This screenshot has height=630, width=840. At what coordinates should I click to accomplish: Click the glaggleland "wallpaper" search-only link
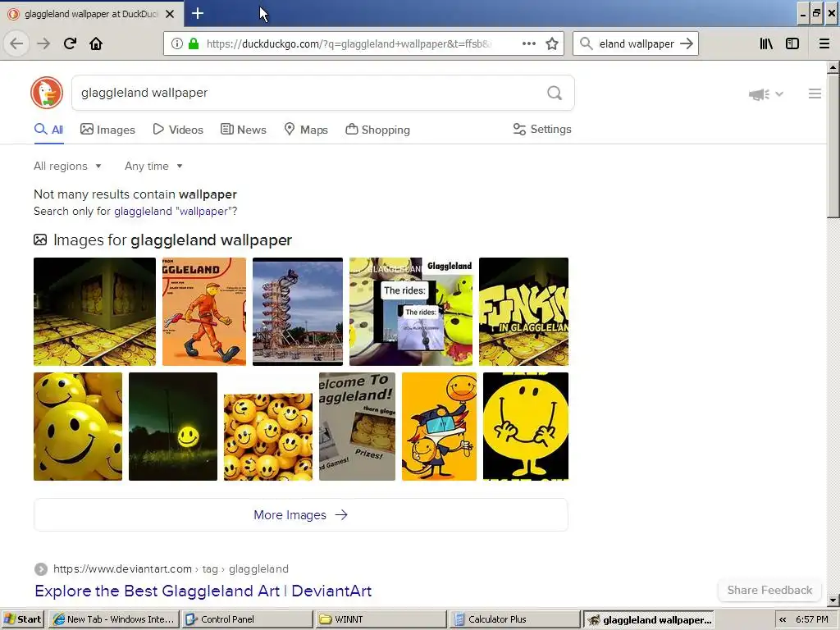(174, 211)
